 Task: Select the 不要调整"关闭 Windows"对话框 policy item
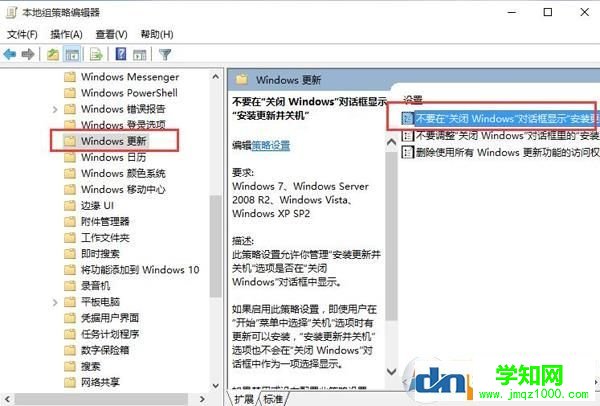pos(501,135)
